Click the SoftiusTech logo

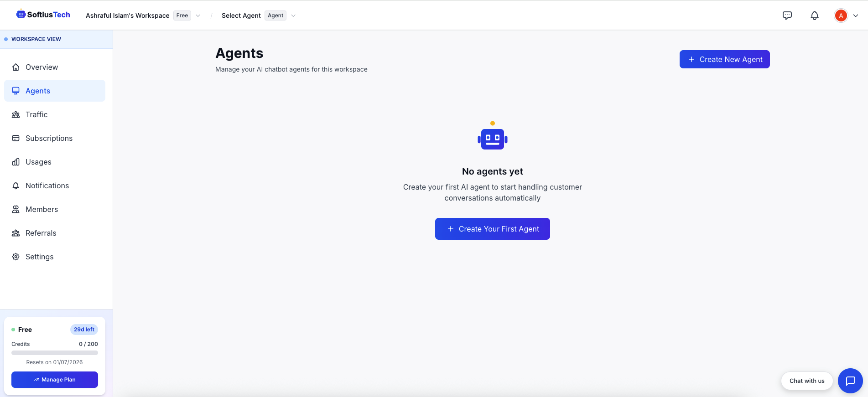coord(42,14)
